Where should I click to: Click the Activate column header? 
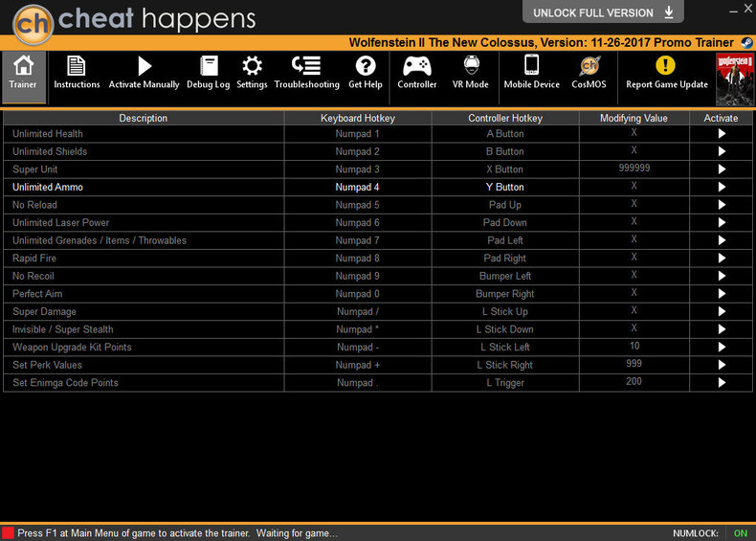coord(721,118)
